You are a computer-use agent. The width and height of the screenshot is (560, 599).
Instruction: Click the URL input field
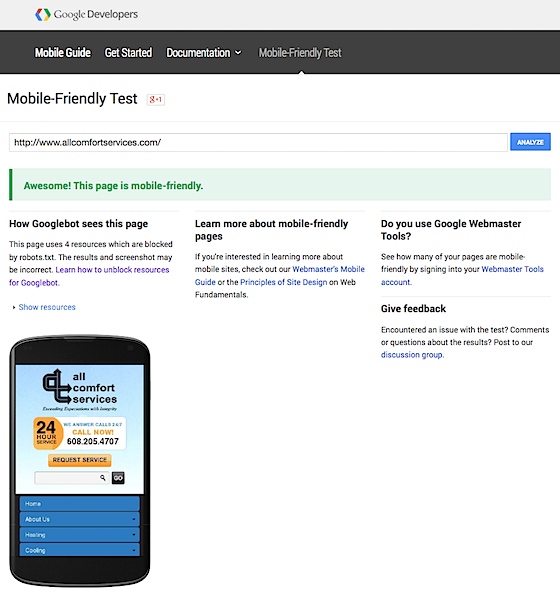click(x=258, y=142)
